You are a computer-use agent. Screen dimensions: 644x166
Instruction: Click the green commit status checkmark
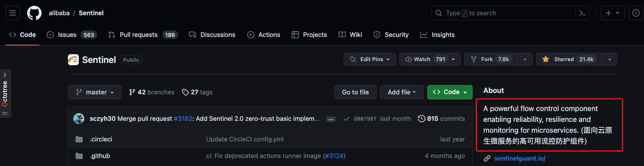(346, 119)
